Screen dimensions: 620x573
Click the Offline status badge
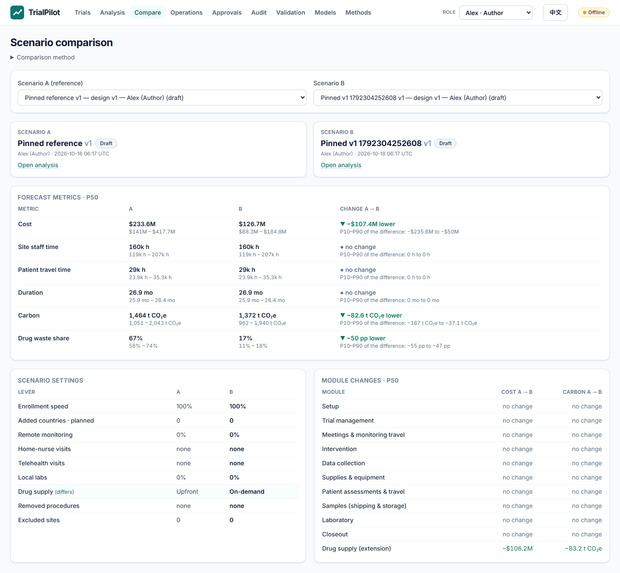[x=594, y=13]
